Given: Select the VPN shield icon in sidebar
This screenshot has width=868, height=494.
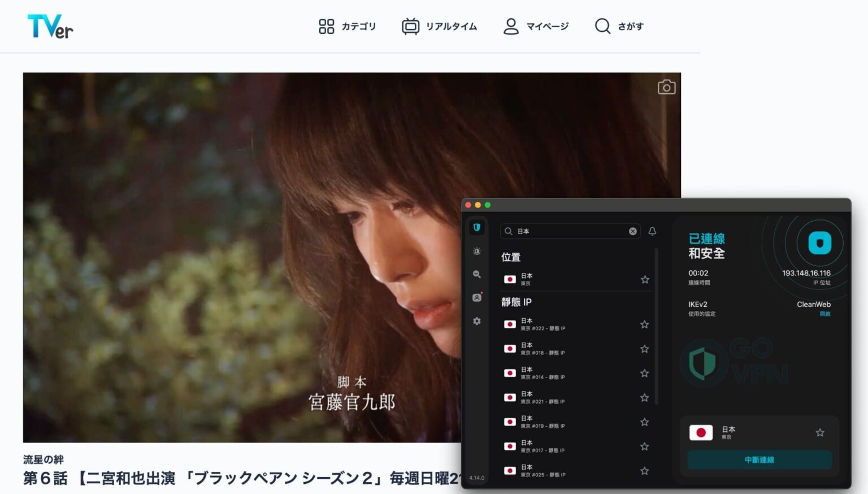Looking at the screenshot, I should pos(477,227).
